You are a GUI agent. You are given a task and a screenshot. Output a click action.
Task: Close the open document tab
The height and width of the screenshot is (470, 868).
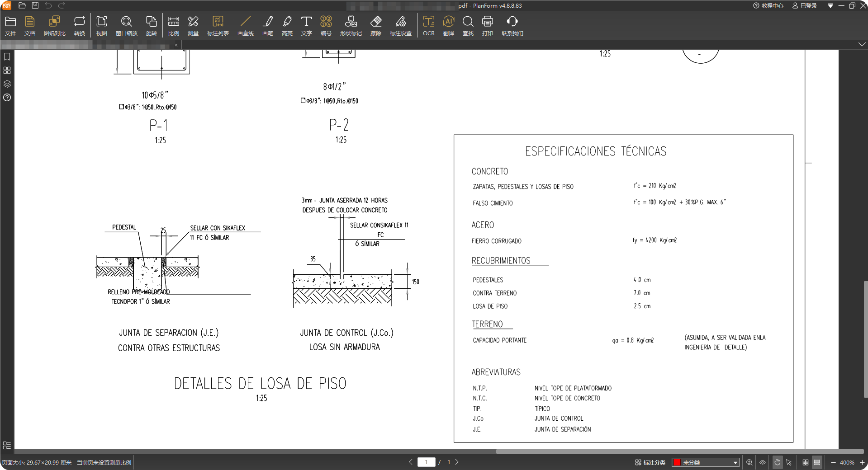pyautogui.click(x=176, y=45)
